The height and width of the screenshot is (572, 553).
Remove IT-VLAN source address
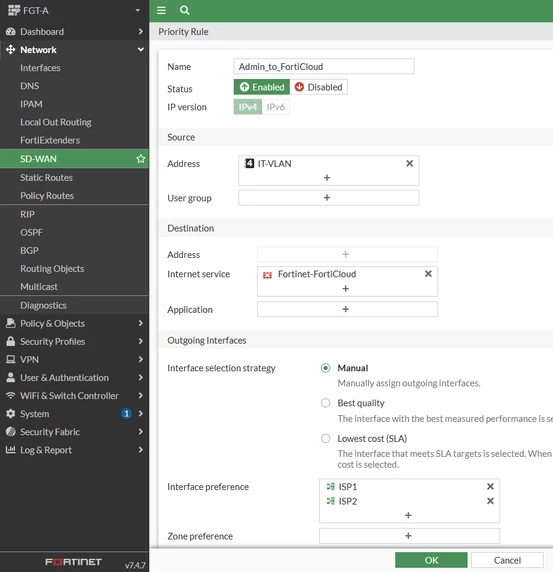point(409,163)
